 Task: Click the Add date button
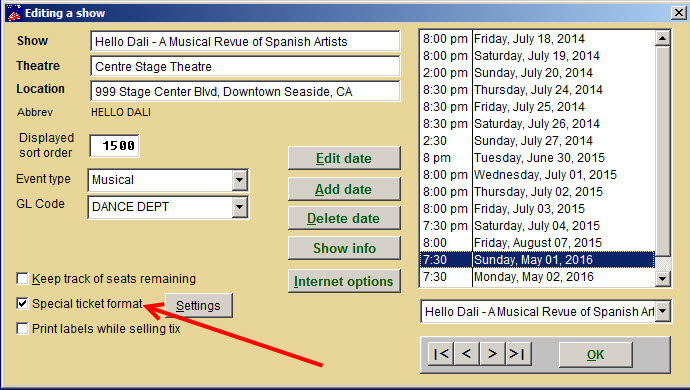pos(344,189)
